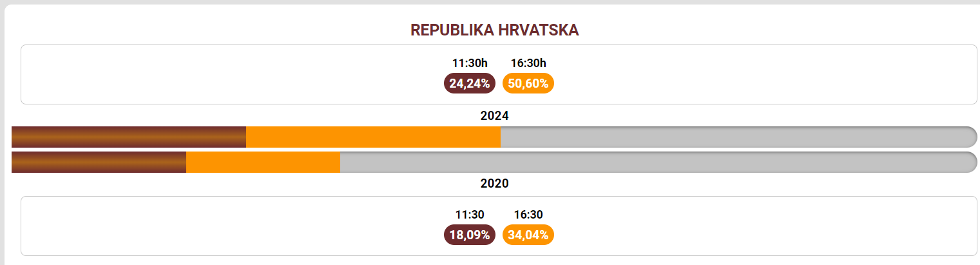This screenshot has width=980, height=265.
Task: Select the orange 50,60% turnout badge
Action: 528,83
